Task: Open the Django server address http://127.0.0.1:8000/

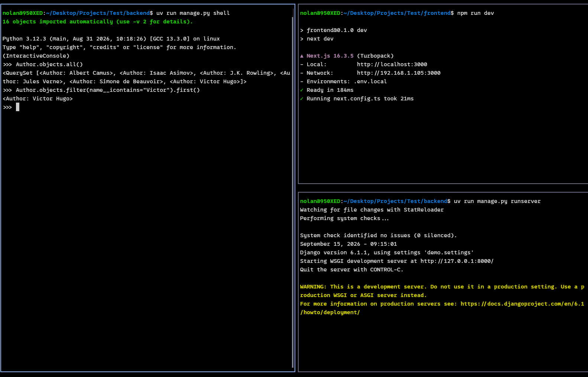Action: click(457, 261)
